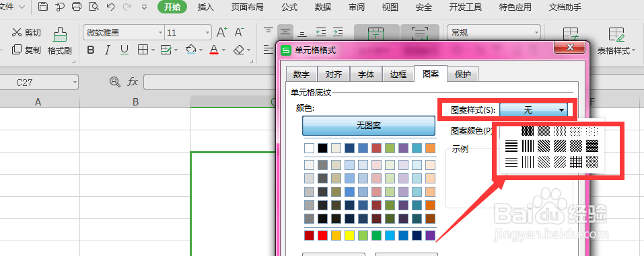
Task: Click the No Pattern (无图案) button
Action: (x=369, y=126)
